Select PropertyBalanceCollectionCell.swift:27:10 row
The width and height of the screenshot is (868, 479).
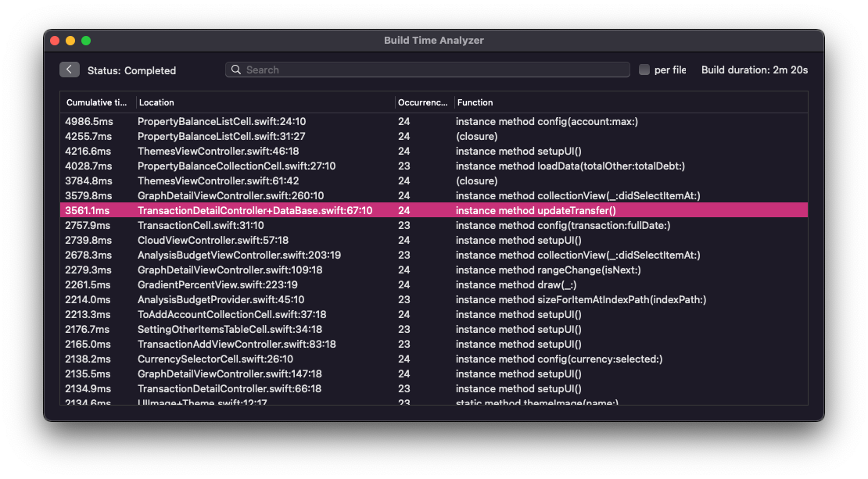[434, 166]
